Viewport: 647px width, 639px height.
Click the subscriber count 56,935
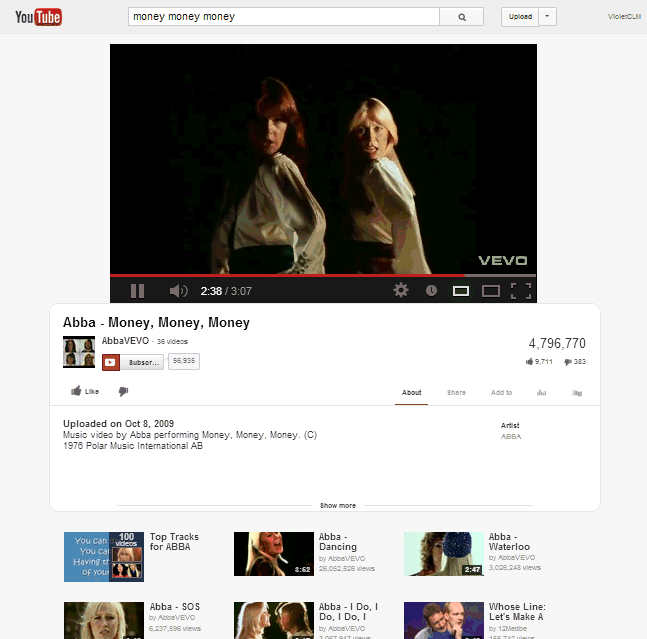[184, 361]
